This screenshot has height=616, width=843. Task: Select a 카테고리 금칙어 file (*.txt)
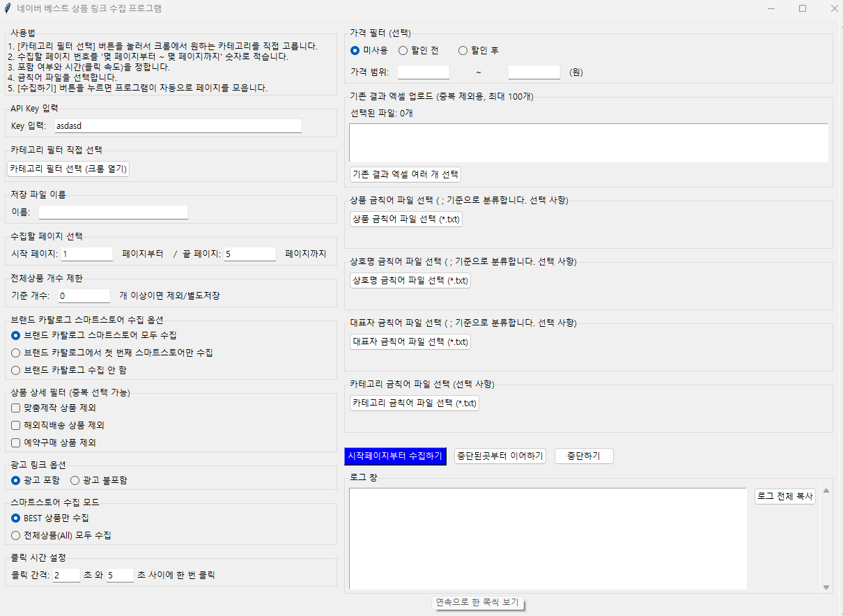412,402
